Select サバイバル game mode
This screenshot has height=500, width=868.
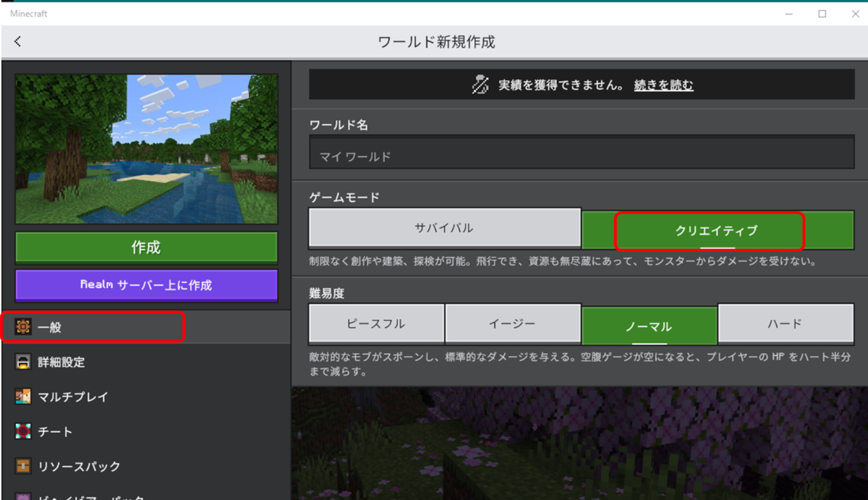pos(445,228)
